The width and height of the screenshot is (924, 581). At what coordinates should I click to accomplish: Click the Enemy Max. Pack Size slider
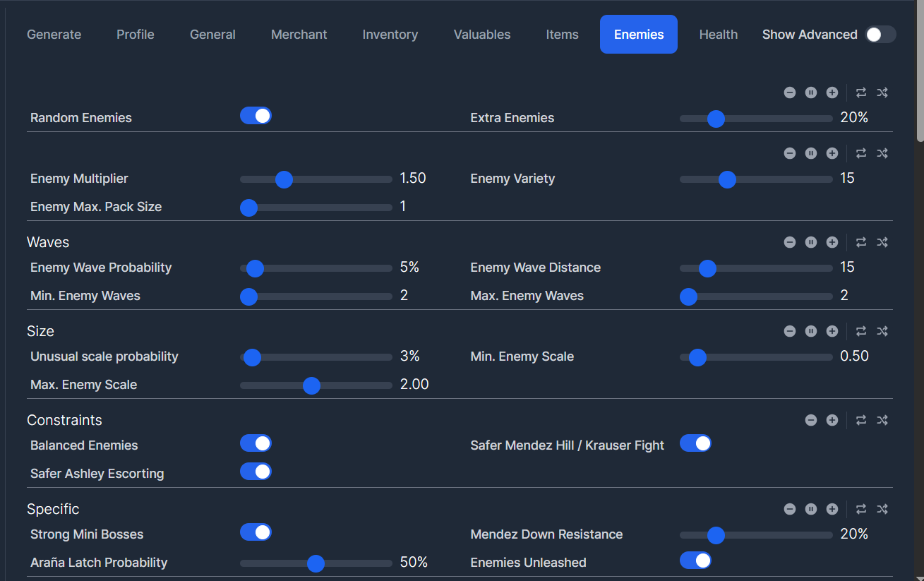[x=316, y=208]
